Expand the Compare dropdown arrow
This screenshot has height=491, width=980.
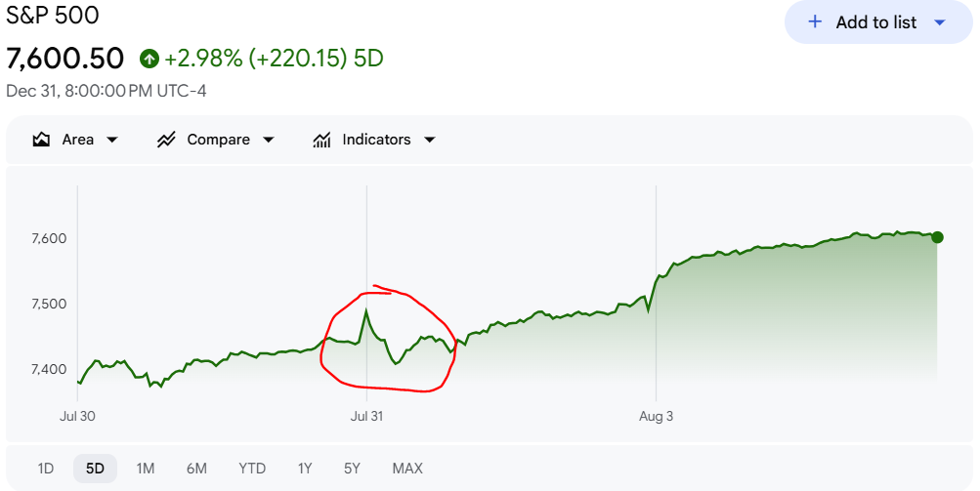click(268, 140)
